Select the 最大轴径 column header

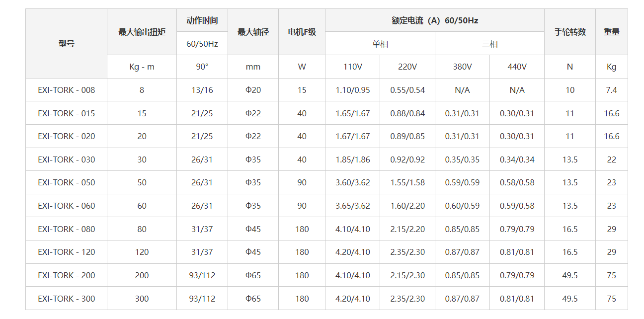tap(253, 32)
